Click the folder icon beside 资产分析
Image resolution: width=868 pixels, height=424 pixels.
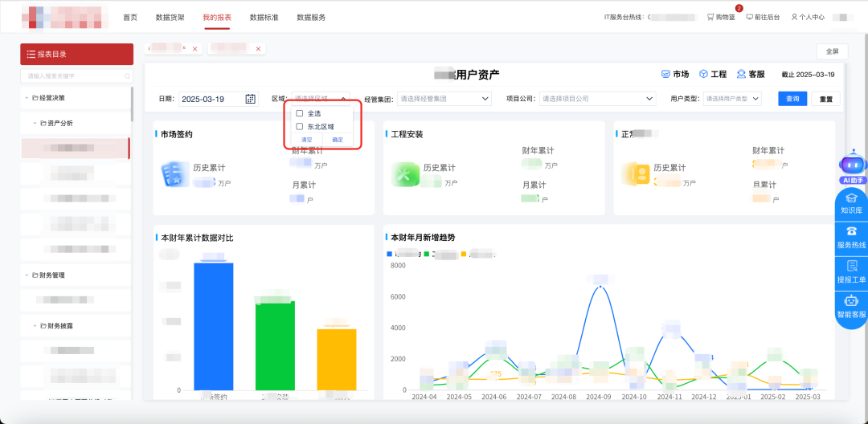point(43,124)
